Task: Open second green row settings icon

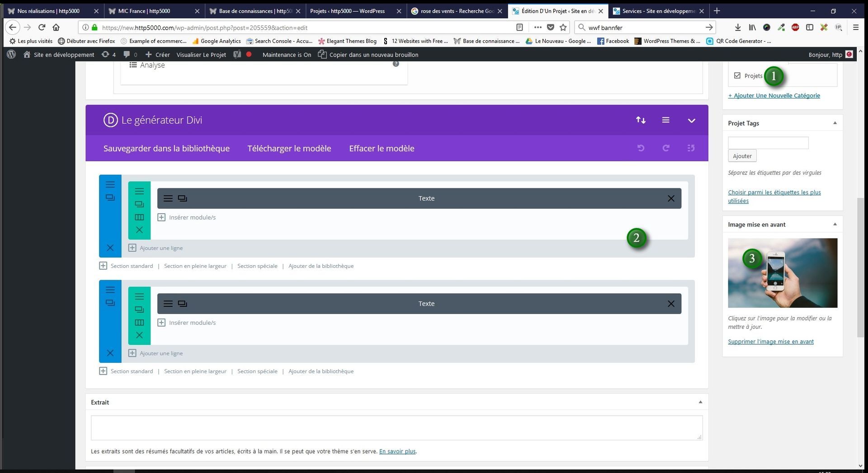Action: [x=139, y=296]
